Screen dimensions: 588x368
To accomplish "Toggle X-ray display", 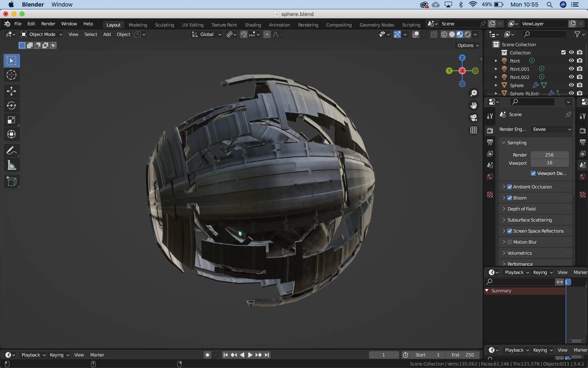I will [434, 34].
